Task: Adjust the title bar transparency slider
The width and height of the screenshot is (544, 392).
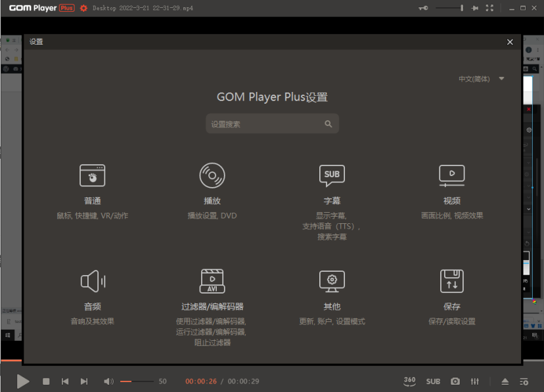Action: point(449,8)
